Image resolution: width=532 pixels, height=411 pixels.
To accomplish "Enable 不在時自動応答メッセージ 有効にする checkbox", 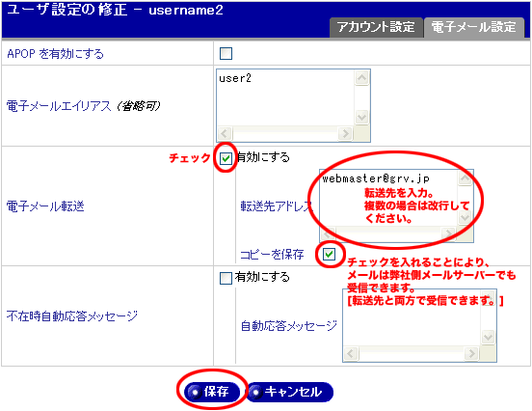I will click(226, 278).
